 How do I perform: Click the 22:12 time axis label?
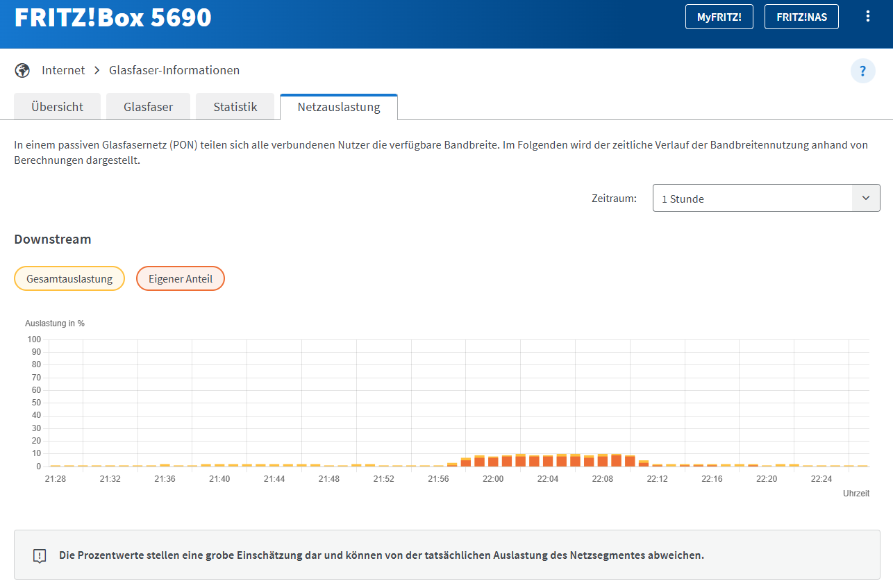pyautogui.click(x=658, y=479)
